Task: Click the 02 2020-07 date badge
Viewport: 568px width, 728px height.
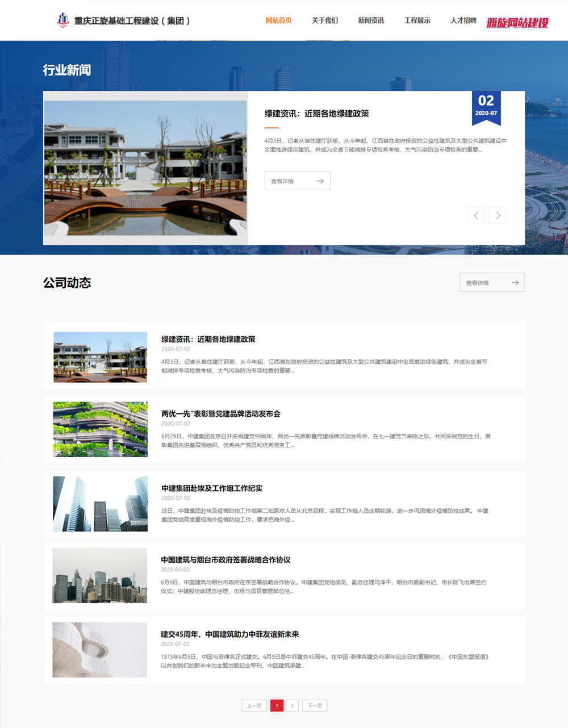Action: (x=486, y=106)
